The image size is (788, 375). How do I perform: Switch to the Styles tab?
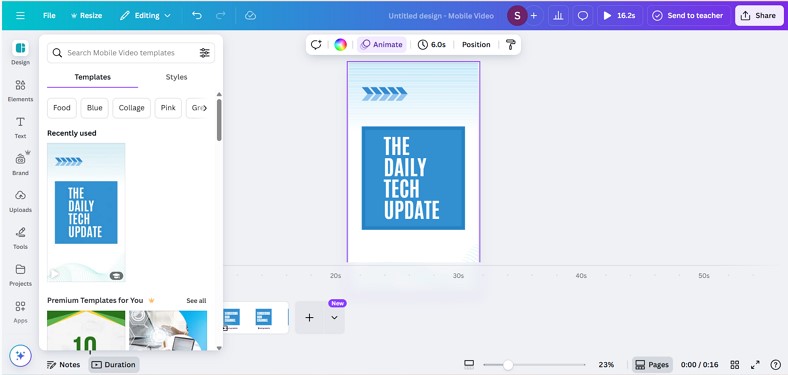tap(176, 77)
